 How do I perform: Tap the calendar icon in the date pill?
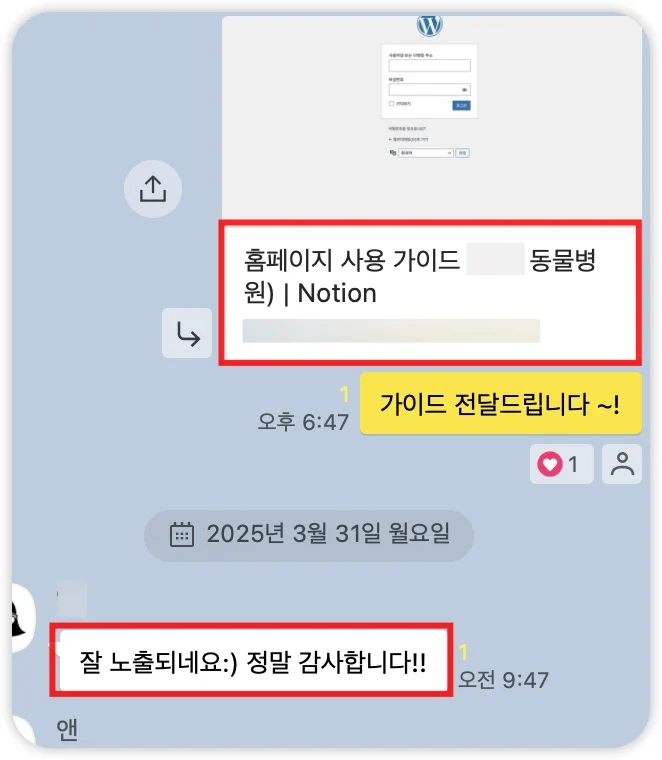coord(182,535)
